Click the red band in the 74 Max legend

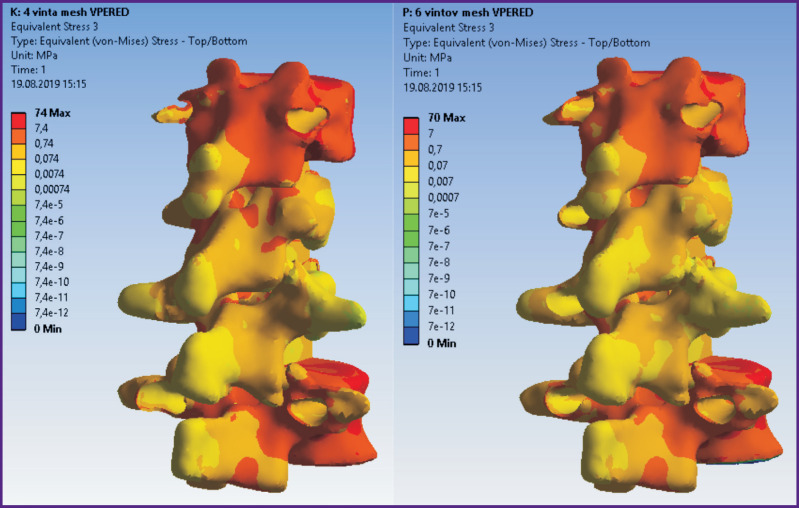coord(18,121)
